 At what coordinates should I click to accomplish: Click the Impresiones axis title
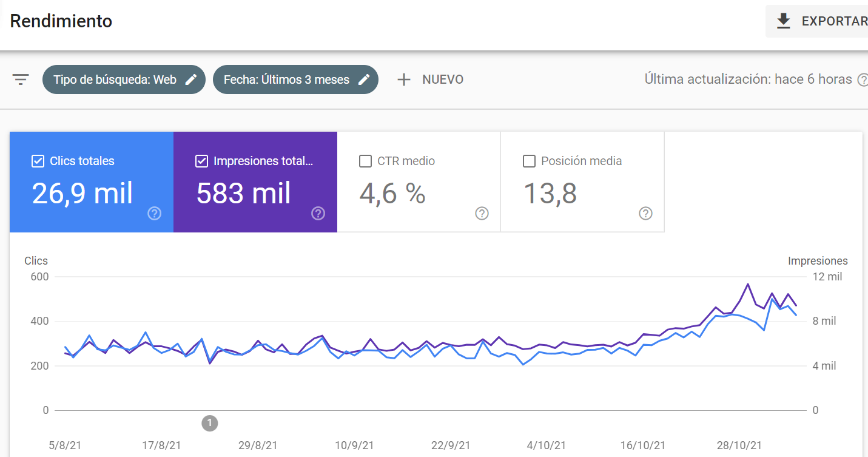tap(818, 261)
